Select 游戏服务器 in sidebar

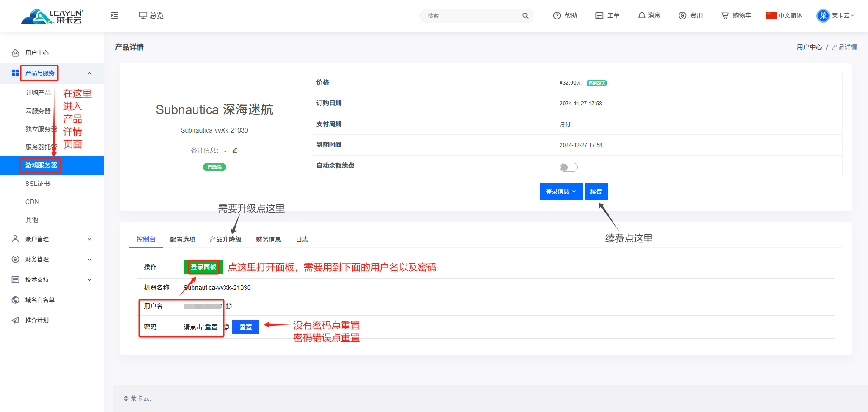pyautogui.click(x=52, y=165)
